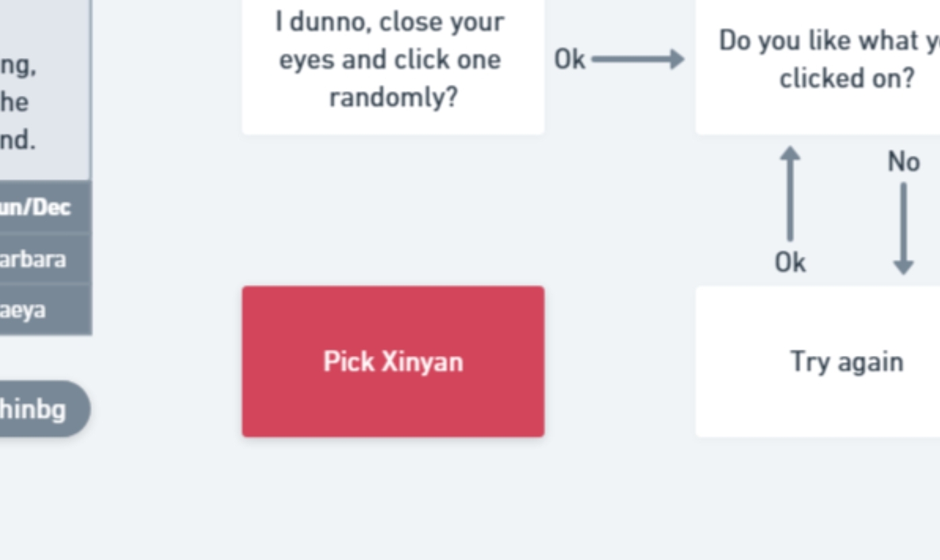Select the 'un/Dec' table header cell
The image size is (940, 560).
pos(45,207)
